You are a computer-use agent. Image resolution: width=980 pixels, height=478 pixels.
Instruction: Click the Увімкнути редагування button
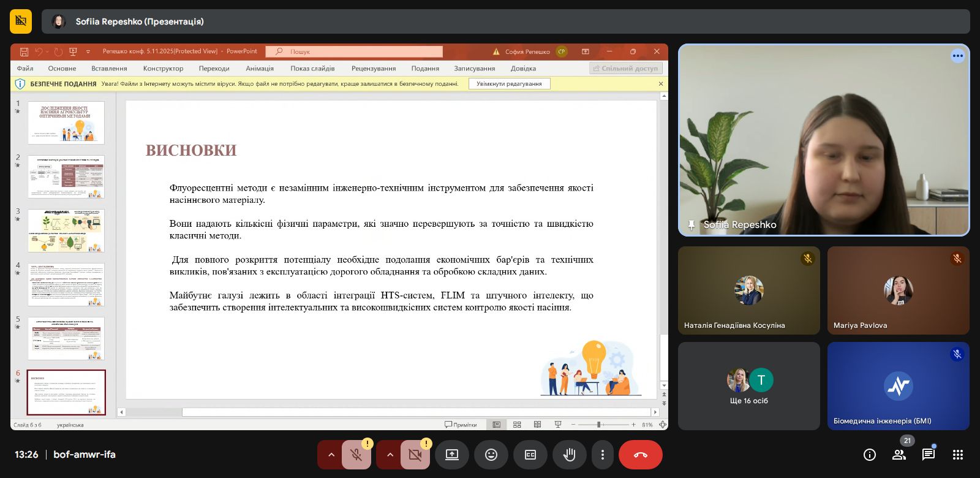point(509,84)
